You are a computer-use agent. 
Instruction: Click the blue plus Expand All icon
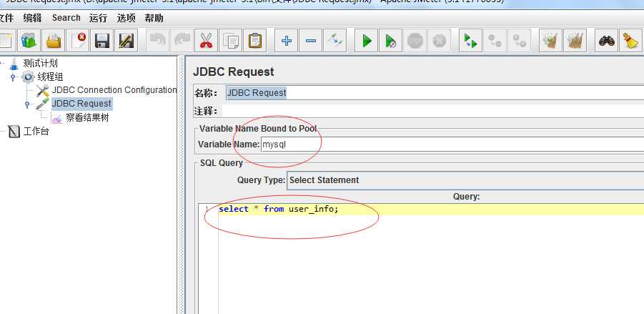pos(287,41)
